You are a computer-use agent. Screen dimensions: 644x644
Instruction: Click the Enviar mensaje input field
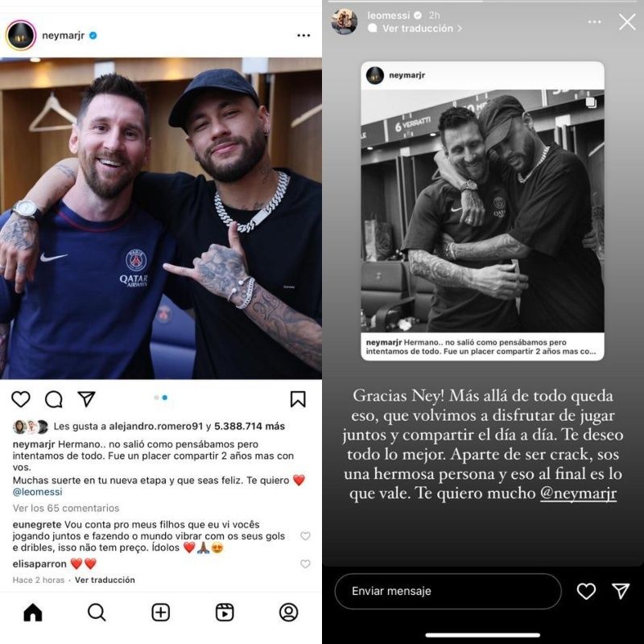click(448, 591)
